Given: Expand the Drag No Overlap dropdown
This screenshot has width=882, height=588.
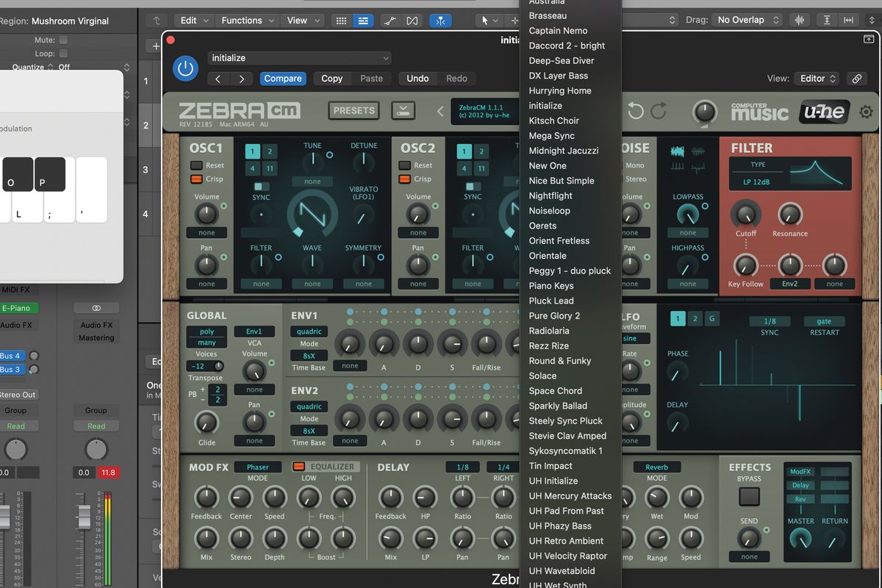Looking at the screenshot, I should 747,20.
